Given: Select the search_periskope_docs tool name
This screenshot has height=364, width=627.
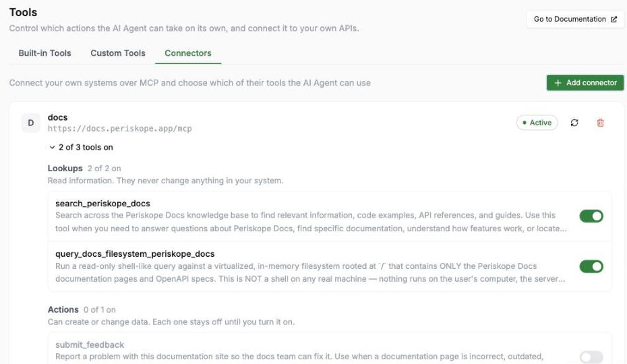Looking at the screenshot, I should point(102,204).
